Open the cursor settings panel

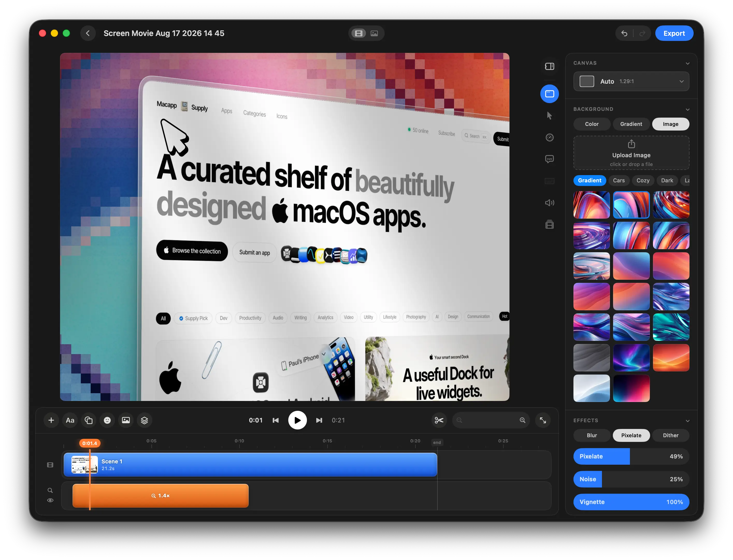[549, 116]
